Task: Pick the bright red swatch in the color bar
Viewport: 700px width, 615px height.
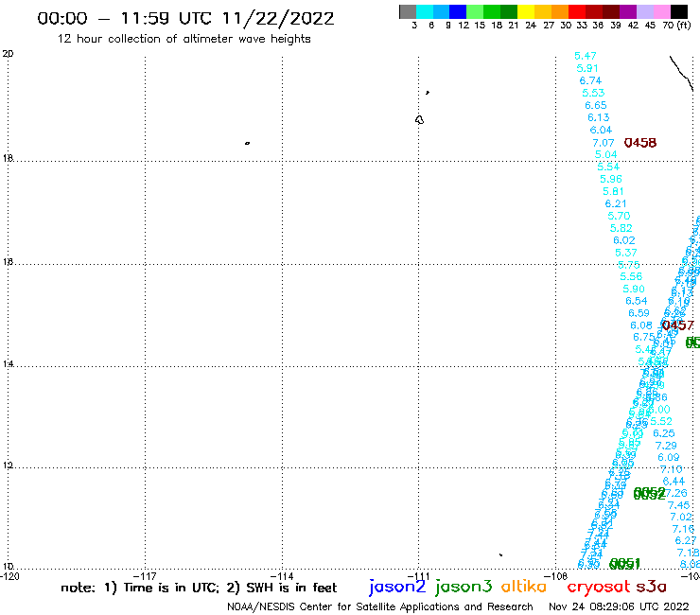Action: click(x=577, y=12)
